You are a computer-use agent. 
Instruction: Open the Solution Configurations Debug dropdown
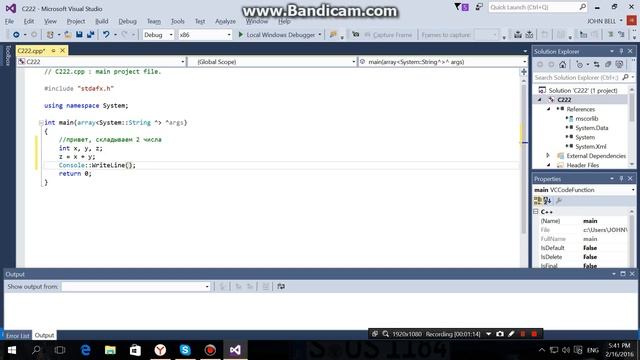(158, 35)
